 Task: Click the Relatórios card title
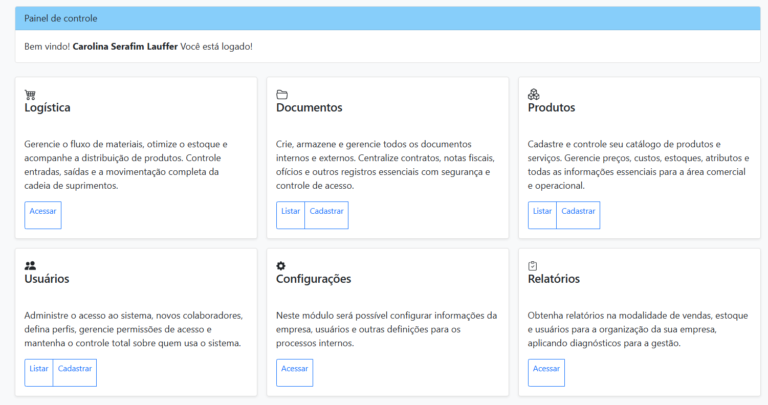pos(553,280)
